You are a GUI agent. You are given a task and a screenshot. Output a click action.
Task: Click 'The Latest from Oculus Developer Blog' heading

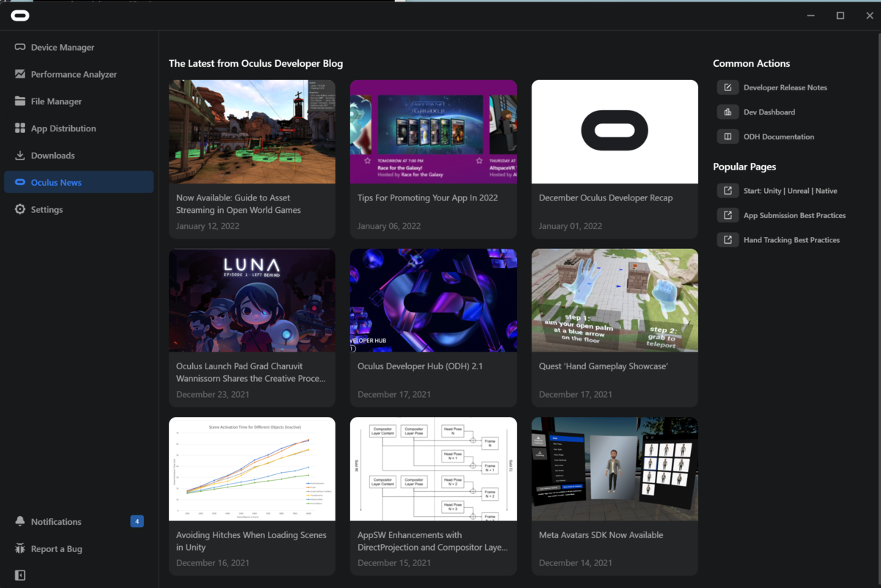pyautogui.click(x=255, y=64)
